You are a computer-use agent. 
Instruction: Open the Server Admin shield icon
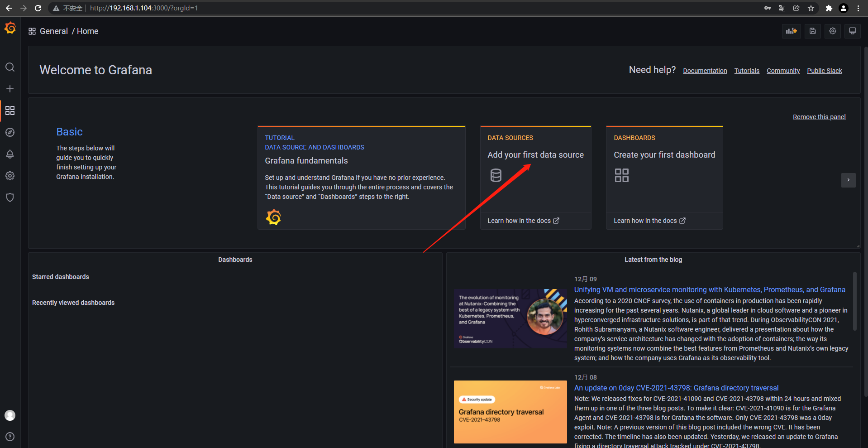[10, 198]
